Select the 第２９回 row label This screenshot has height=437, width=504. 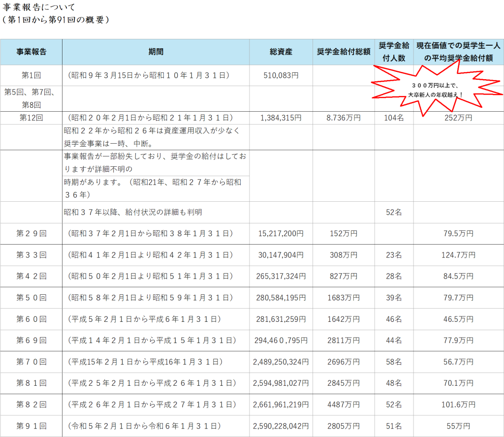(x=31, y=233)
